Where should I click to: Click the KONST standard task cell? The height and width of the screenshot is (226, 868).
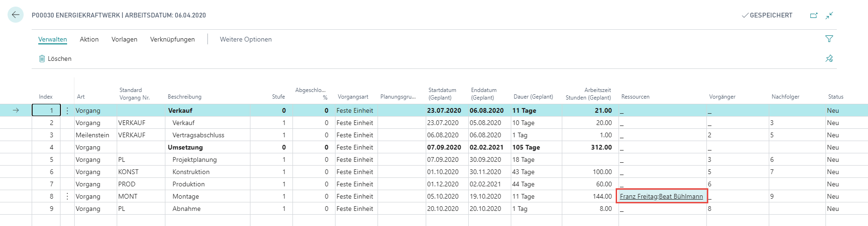[141, 172]
